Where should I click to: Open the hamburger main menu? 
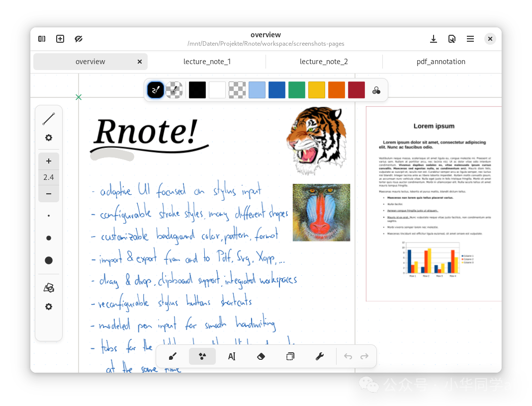coord(470,39)
